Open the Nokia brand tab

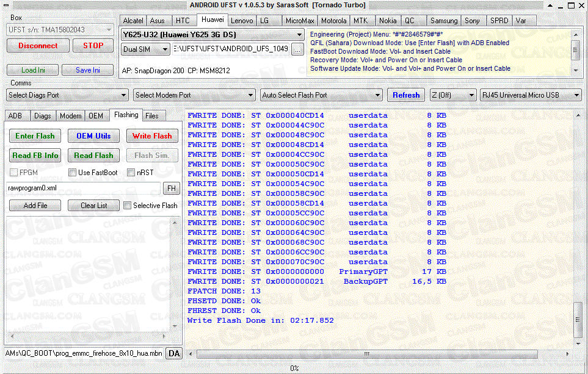[388, 21]
